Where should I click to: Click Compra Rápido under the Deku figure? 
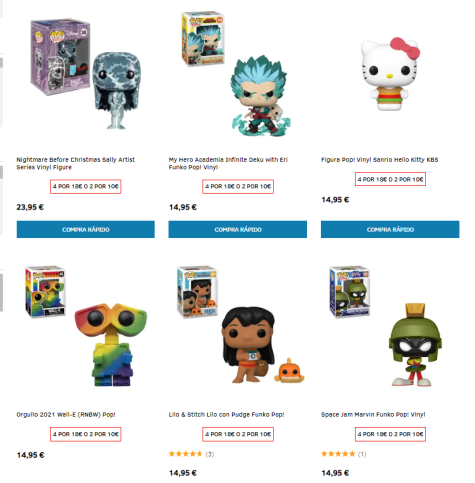pyautogui.click(x=238, y=229)
